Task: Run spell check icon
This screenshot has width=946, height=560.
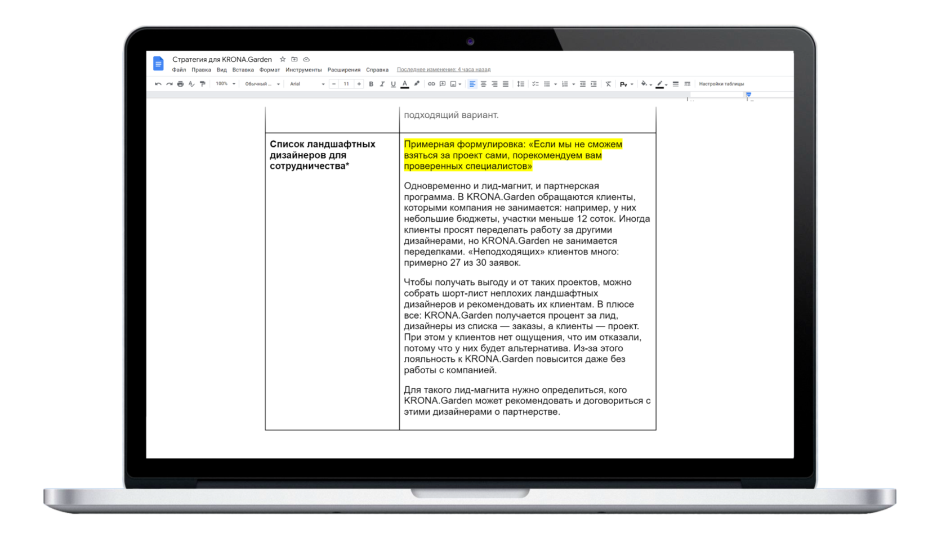Action: [191, 84]
